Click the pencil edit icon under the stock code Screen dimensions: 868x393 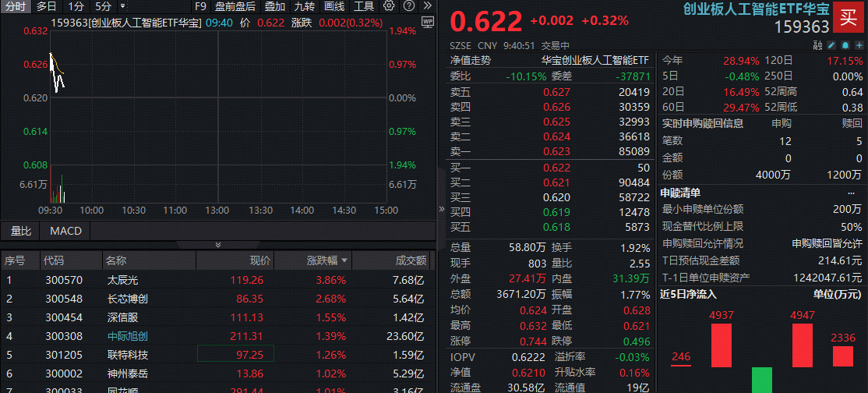pyautogui.click(x=832, y=45)
